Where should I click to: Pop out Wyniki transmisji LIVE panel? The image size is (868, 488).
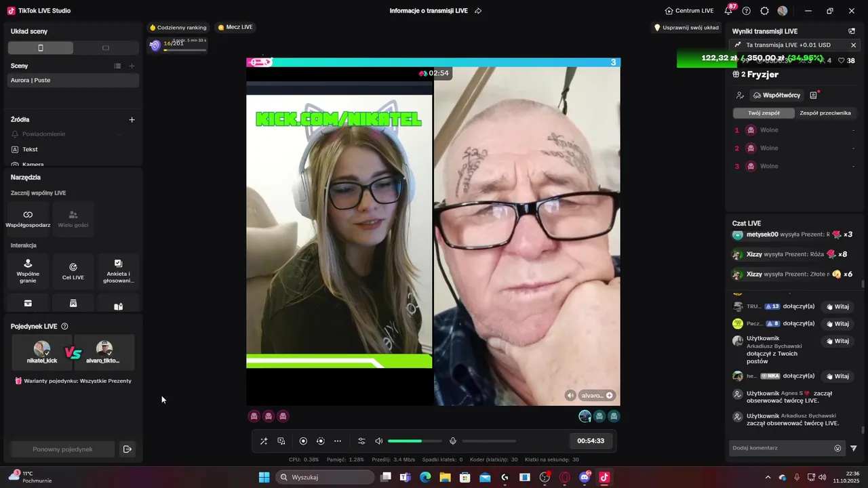(852, 31)
